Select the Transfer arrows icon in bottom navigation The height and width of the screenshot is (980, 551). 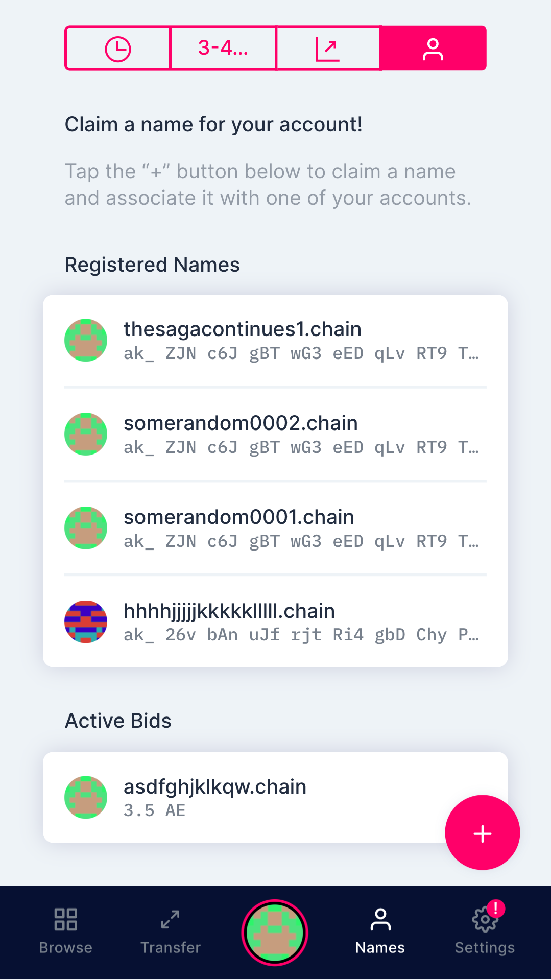[171, 919]
